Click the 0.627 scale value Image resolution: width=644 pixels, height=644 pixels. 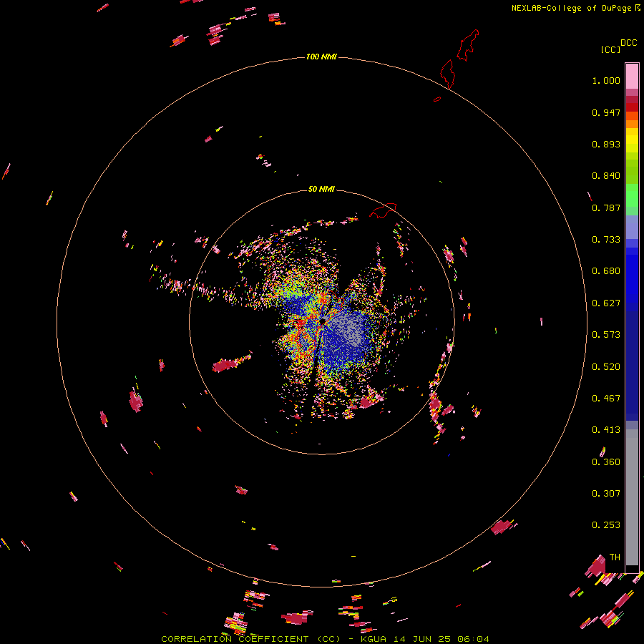(606, 303)
